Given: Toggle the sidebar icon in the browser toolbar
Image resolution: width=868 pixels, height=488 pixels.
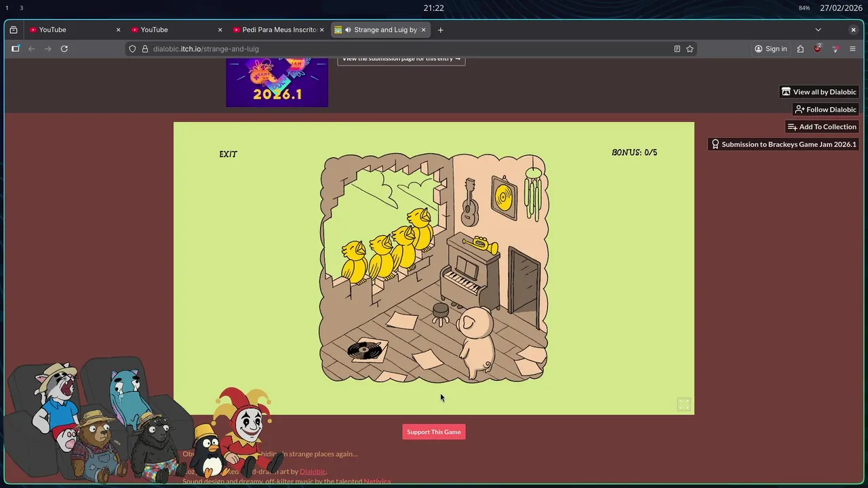Looking at the screenshot, I should (16, 49).
